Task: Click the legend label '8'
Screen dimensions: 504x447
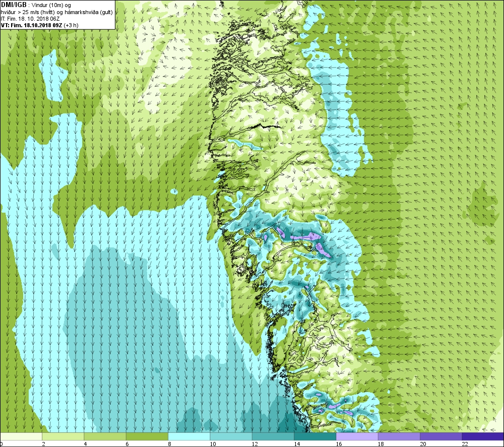Action: tap(169, 444)
